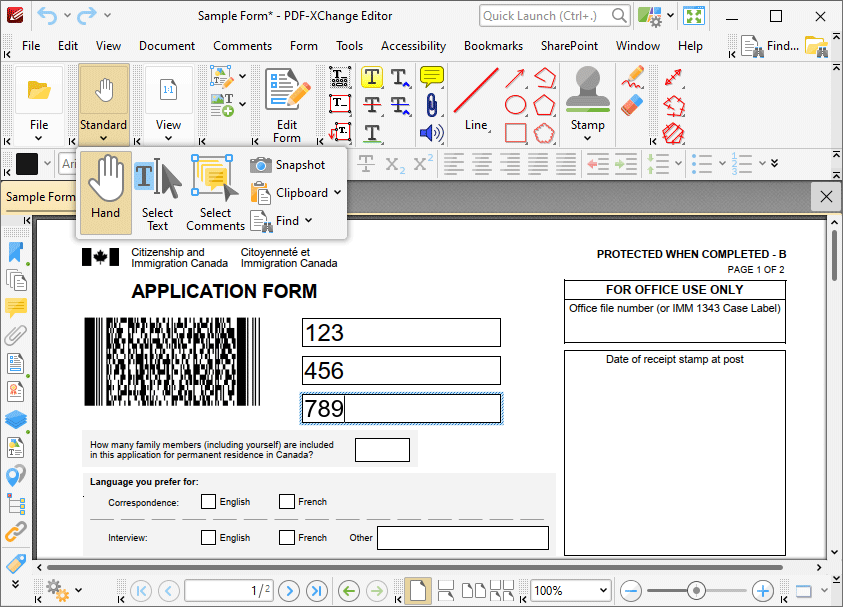Viewport: 843px width, 607px height.
Task: Check French for Correspondence
Action: [x=287, y=502]
